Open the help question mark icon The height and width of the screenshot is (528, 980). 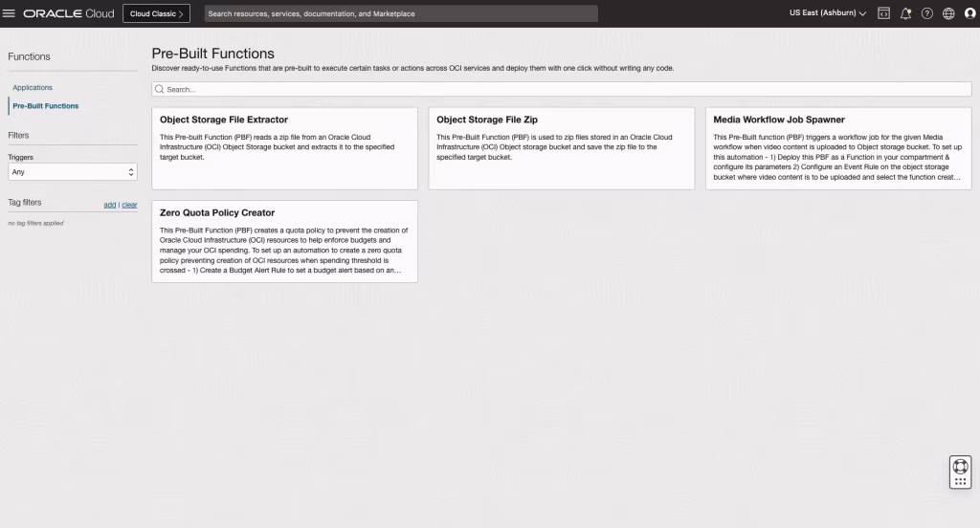tap(926, 13)
